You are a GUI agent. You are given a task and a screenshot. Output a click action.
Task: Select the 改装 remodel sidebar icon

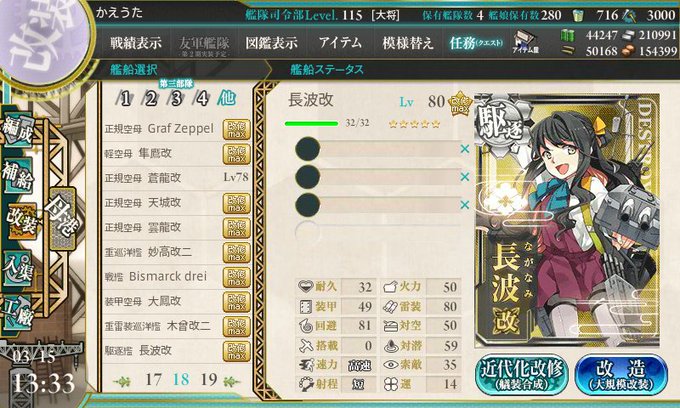[20, 220]
